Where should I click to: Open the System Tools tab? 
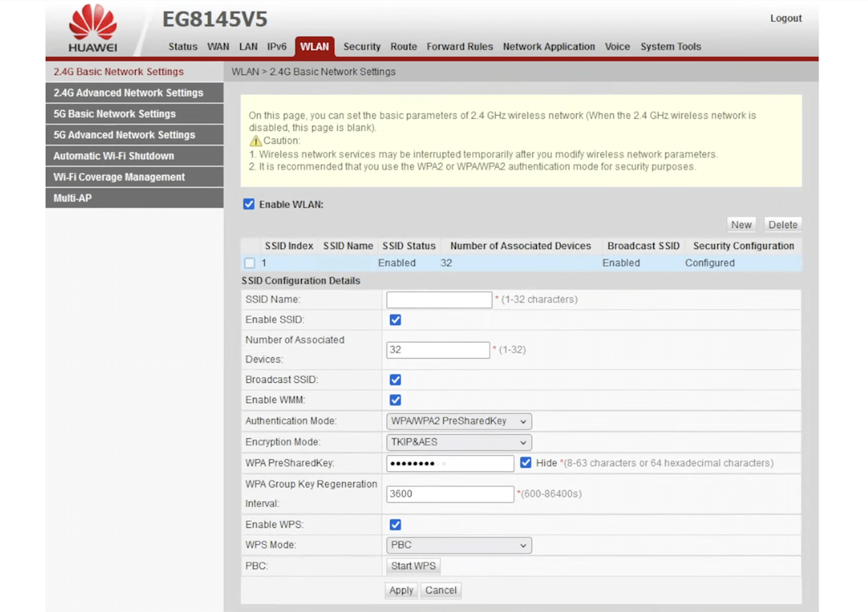(670, 47)
